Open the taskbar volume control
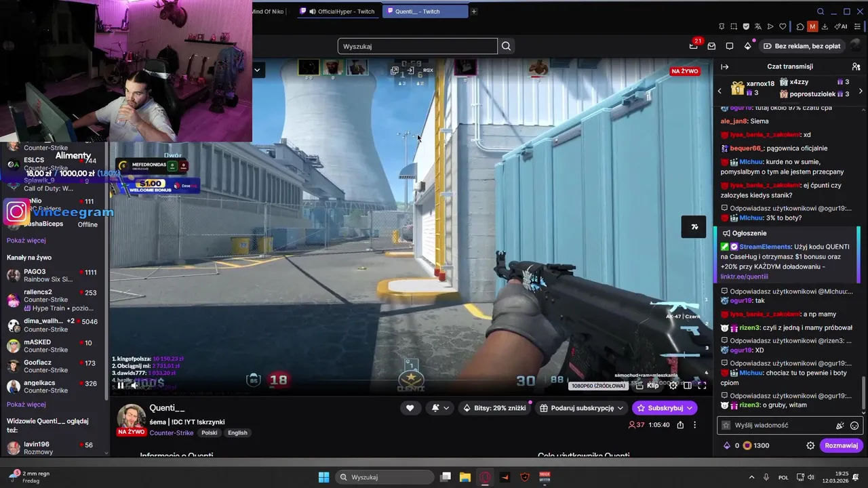Image resolution: width=868 pixels, height=488 pixels. tap(810, 477)
